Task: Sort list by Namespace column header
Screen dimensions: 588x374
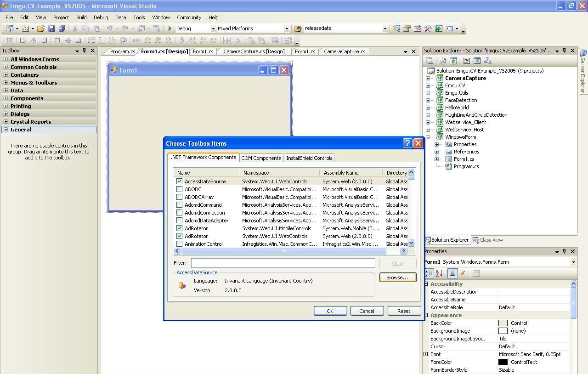Action: [x=279, y=173]
